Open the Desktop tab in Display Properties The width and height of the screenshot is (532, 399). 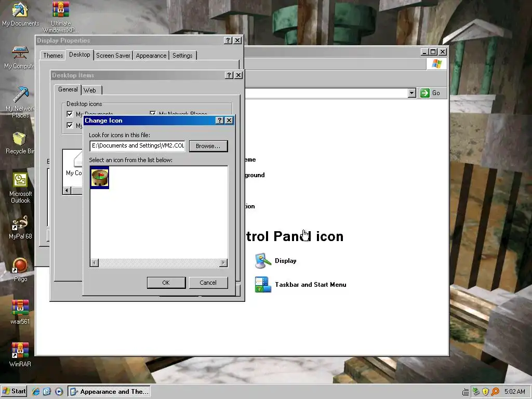[x=79, y=55]
